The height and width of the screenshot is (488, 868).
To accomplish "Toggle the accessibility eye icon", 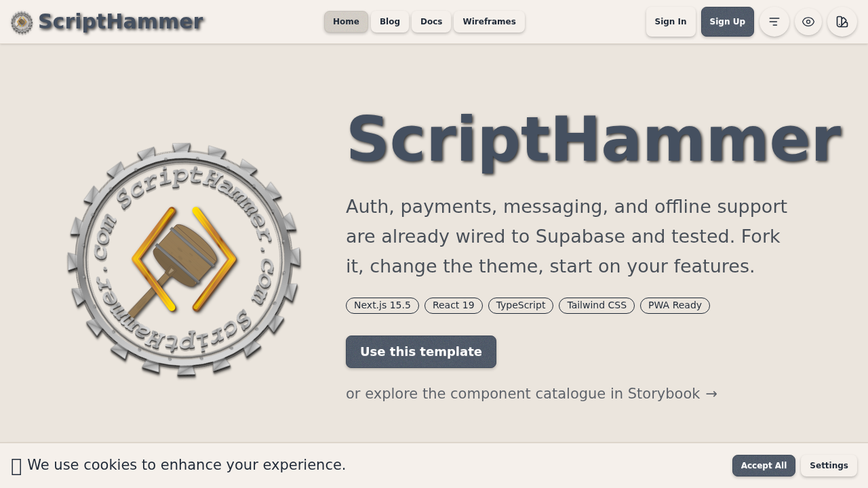I will coord(808,22).
